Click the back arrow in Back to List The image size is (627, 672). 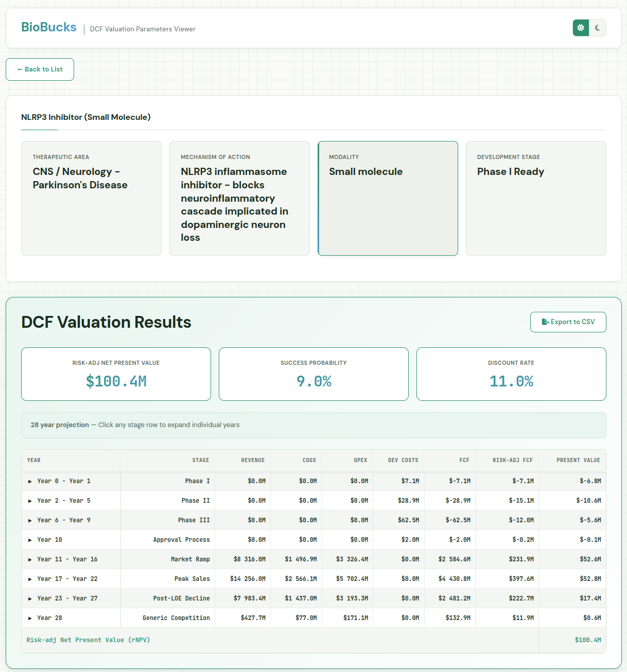click(x=21, y=69)
